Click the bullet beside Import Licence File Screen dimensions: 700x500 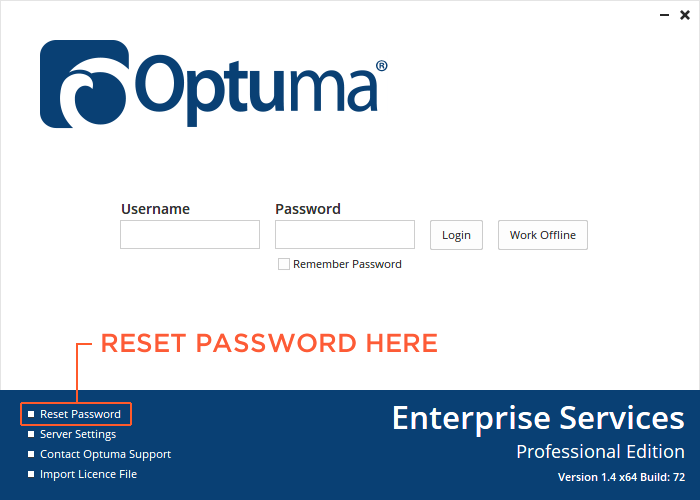pyautogui.click(x=31, y=474)
